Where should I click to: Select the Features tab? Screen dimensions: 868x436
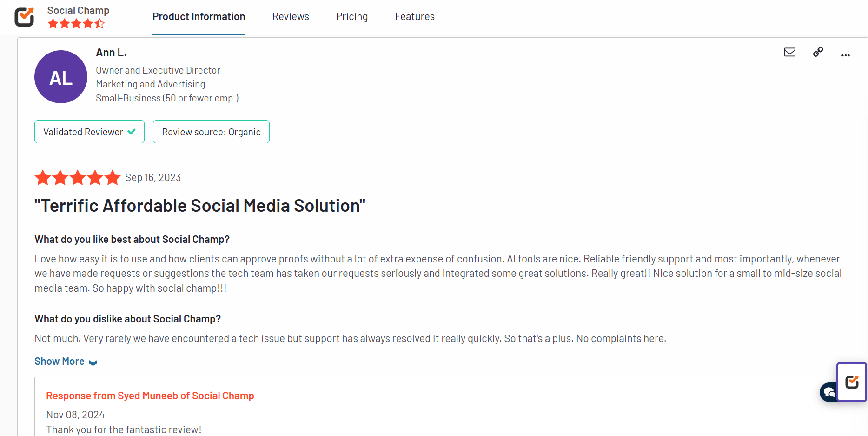[x=415, y=17]
